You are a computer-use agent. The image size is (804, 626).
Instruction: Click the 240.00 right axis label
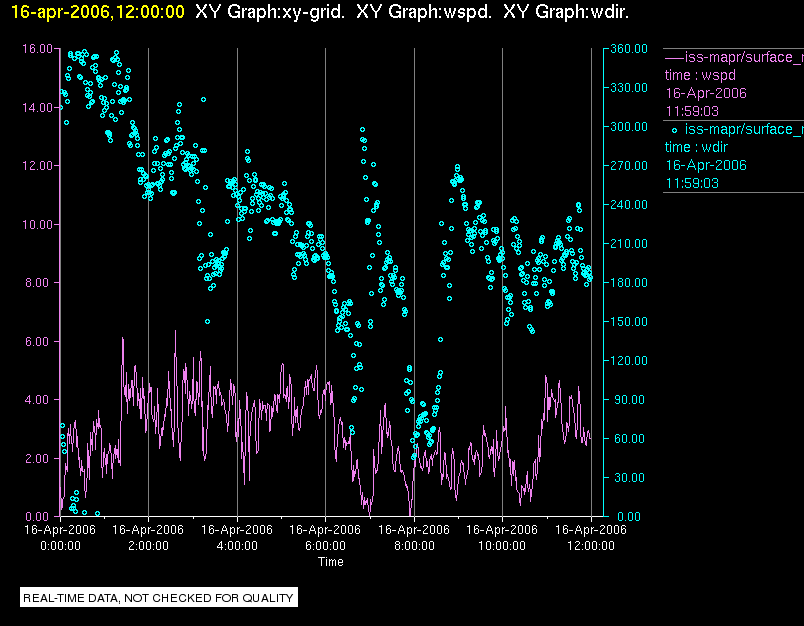629,205
